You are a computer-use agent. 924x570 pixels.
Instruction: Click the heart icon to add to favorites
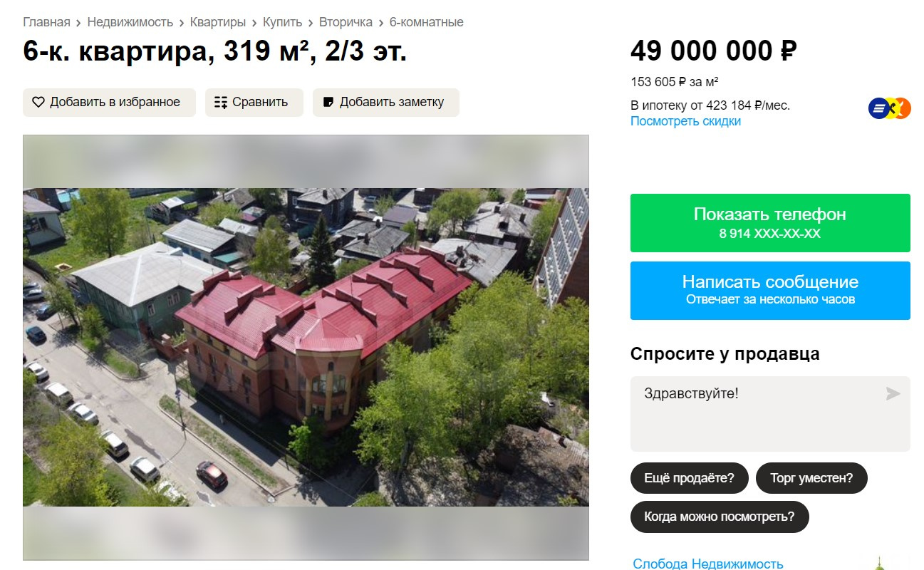38,103
